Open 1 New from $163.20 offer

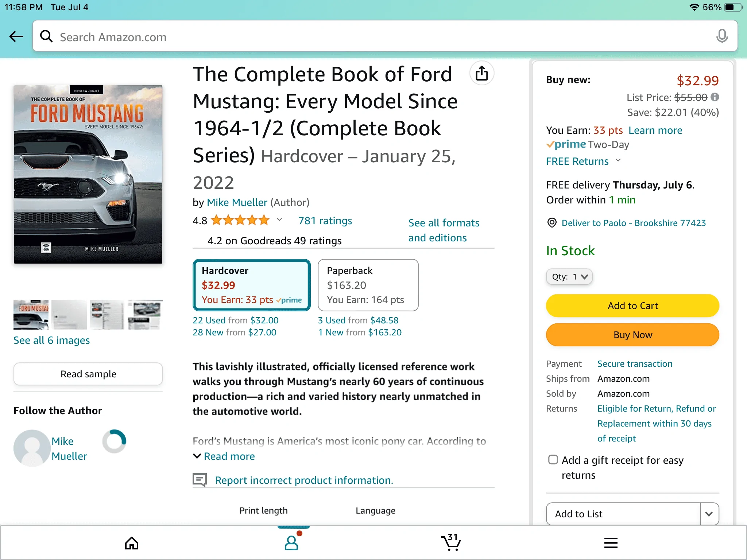click(x=360, y=332)
